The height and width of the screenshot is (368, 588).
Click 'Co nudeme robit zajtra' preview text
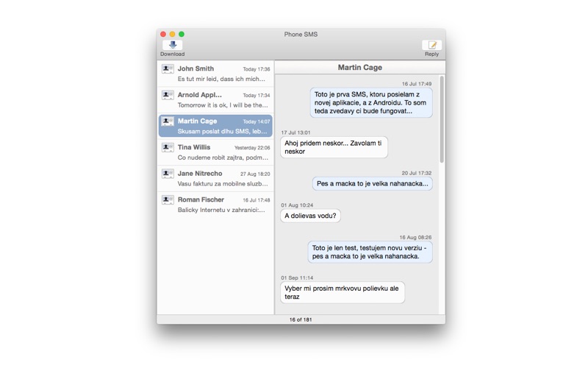(223, 158)
